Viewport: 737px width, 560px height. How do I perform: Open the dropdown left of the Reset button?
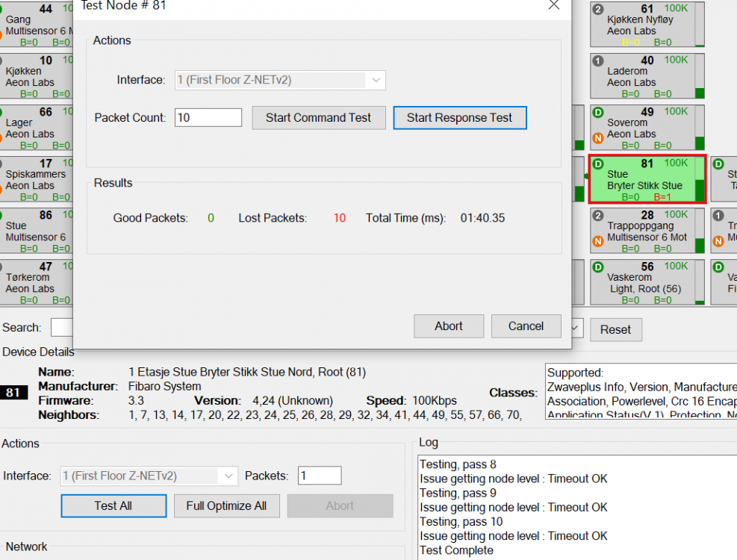576,329
